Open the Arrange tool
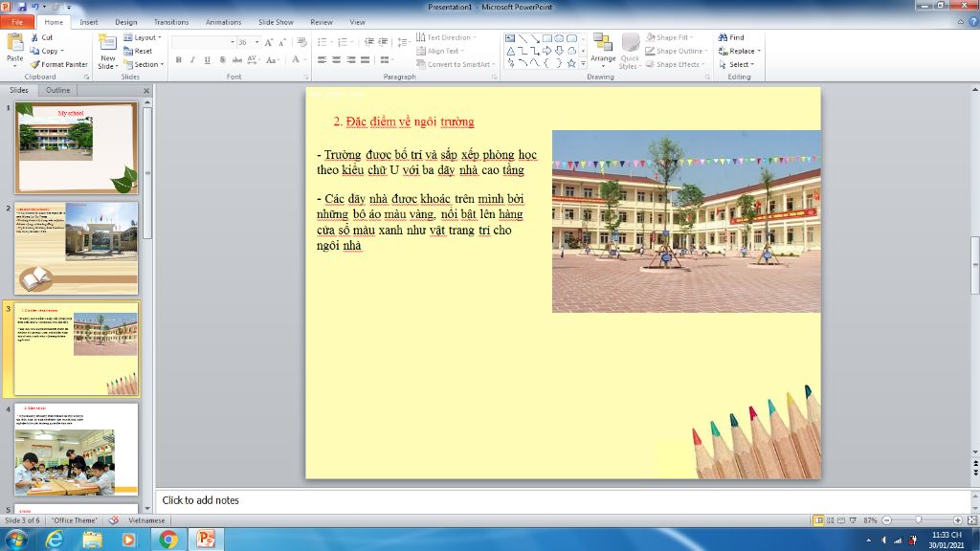 pyautogui.click(x=603, y=44)
